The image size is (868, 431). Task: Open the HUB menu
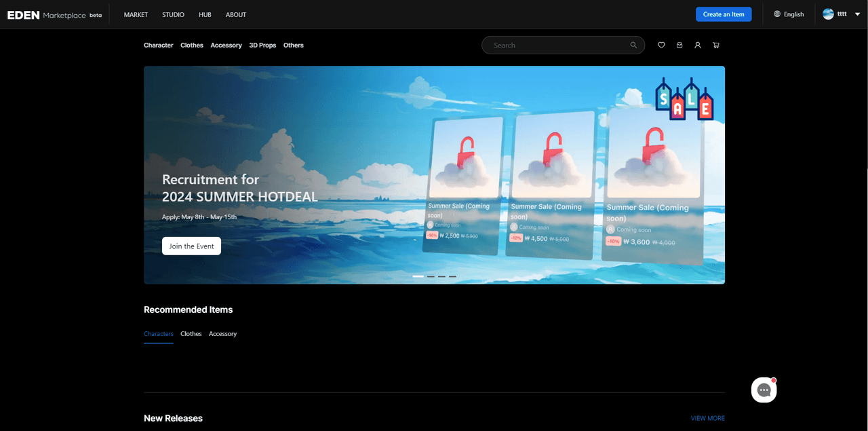[205, 14]
